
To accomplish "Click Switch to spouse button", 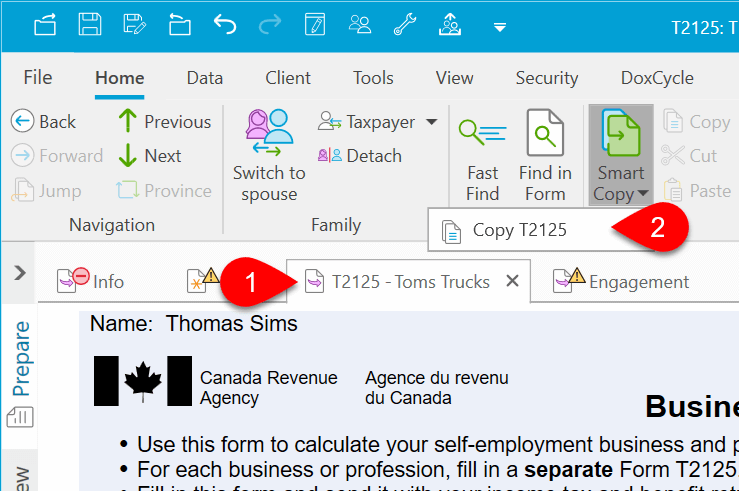I will 269,156.
